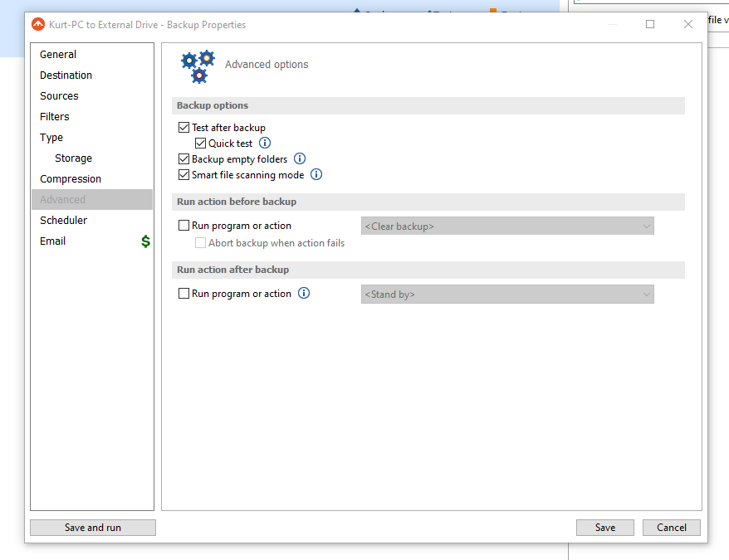Enable Run program or action after backup
This screenshot has height=560, width=729.
(183, 293)
